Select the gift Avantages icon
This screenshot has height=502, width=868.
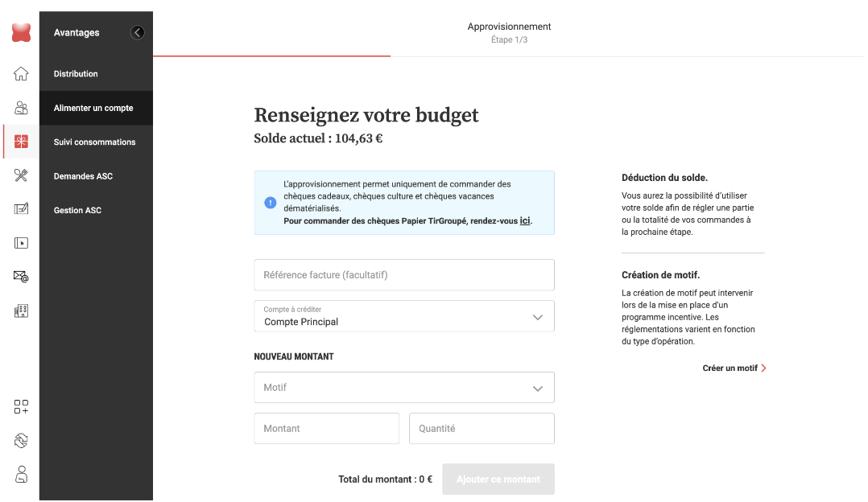point(21,142)
